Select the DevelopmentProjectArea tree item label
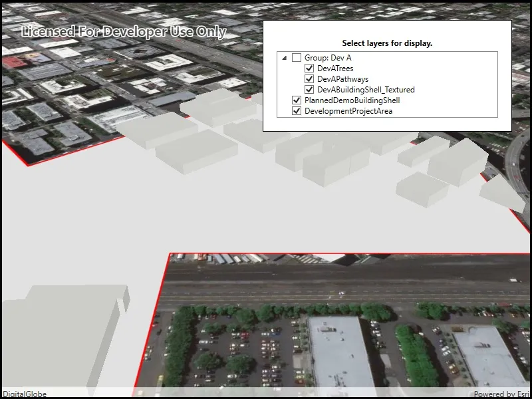532x399 pixels. [x=348, y=111]
